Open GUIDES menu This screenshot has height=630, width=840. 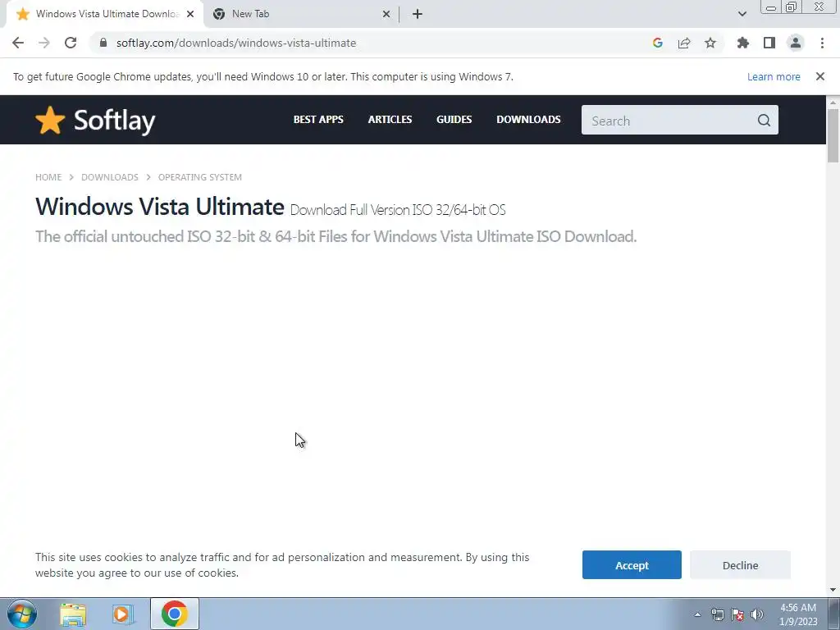(454, 120)
